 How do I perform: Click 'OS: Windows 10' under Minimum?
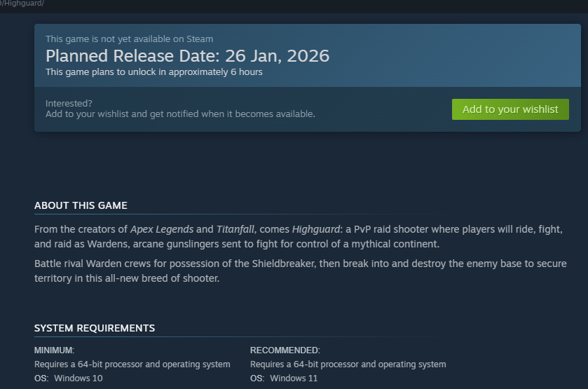[x=69, y=378]
